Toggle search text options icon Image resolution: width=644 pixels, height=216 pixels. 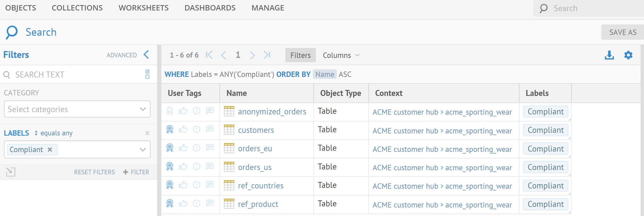pyautogui.click(x=147, y=74)
